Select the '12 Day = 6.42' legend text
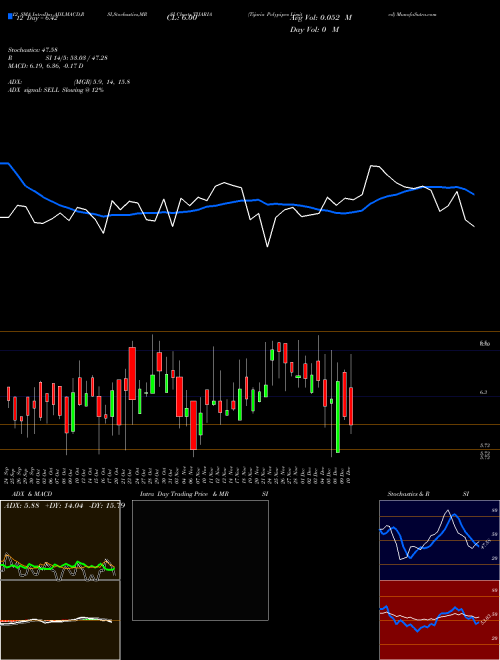This screenshot has height=660, width=500. tap(36, 19)
